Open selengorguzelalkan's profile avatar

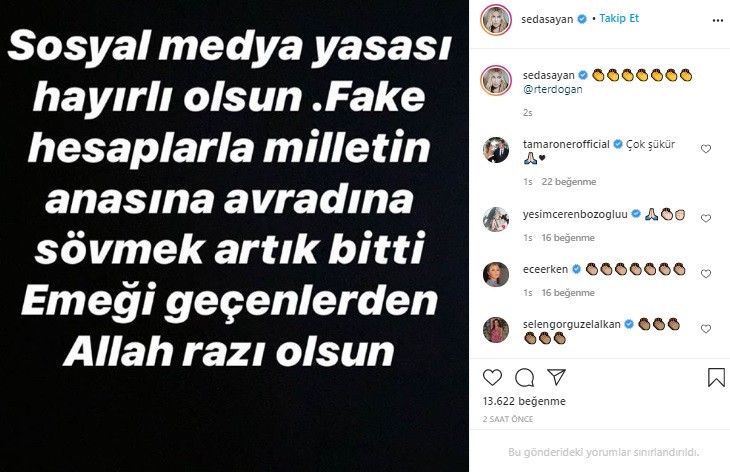(x=496, y=330)
